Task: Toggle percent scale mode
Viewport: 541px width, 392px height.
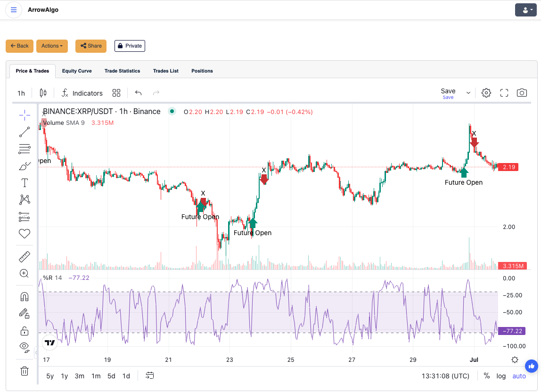Action: pos(487,376)
